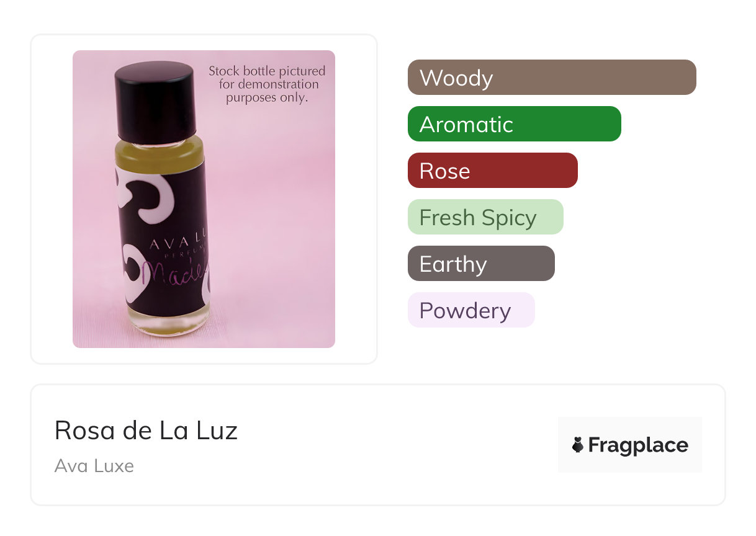Select the gray Earthy accord bar
Image resolution: width=756 pixels, height=536 pixels.
481,264
